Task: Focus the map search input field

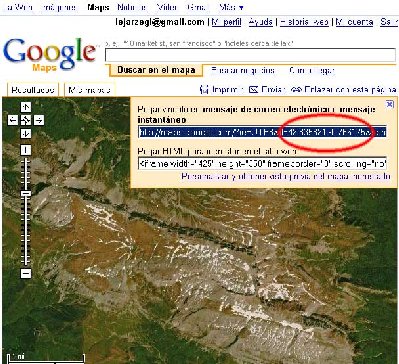Action: click(x=250, y=55)
